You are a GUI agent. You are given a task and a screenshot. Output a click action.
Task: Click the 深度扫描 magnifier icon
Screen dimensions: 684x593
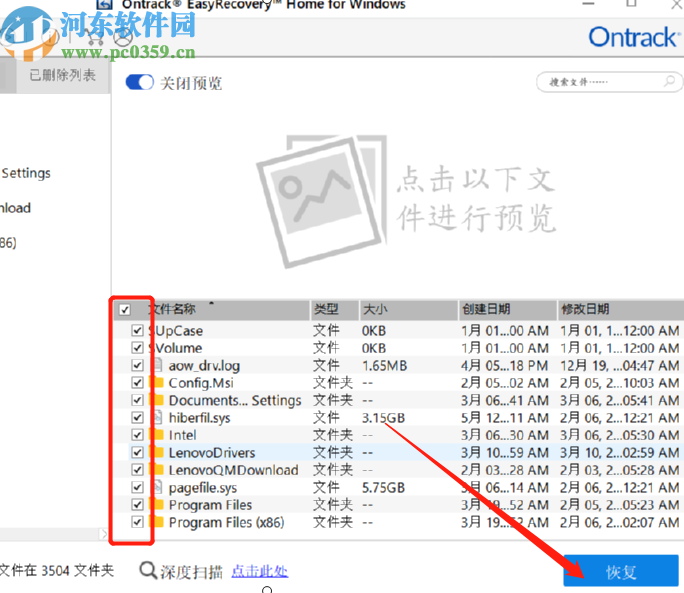tap(148, 570)
